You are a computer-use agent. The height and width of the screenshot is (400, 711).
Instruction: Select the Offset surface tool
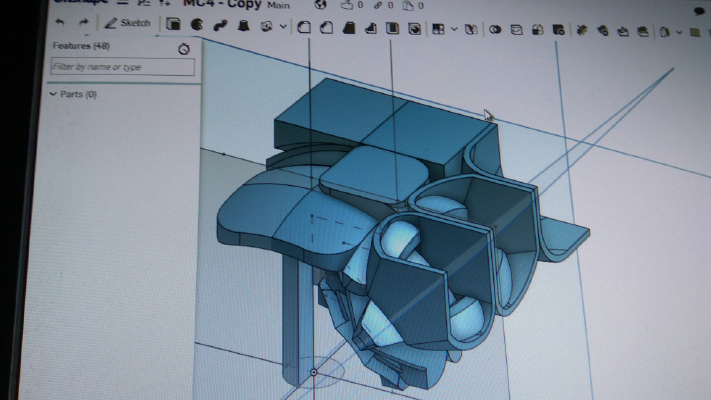coord(664,32)
